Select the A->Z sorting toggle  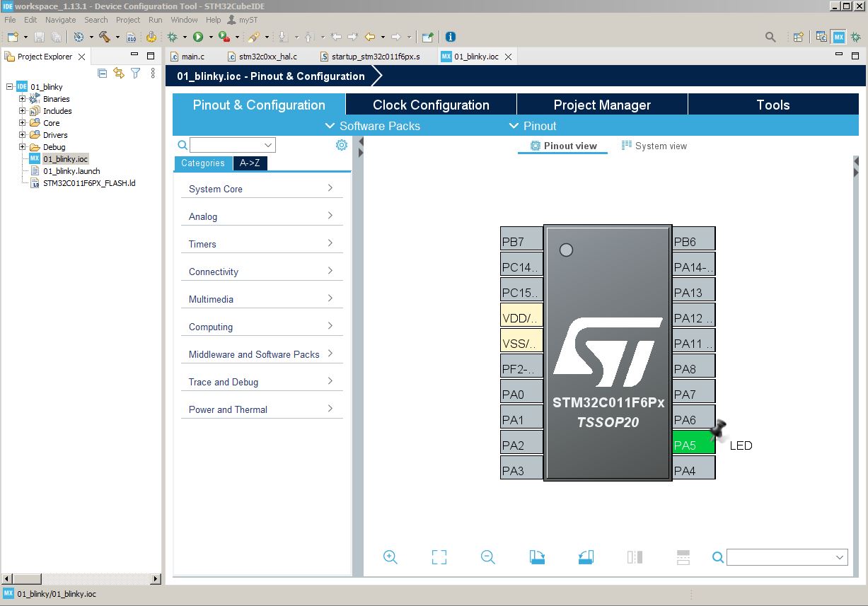[250, 163]
